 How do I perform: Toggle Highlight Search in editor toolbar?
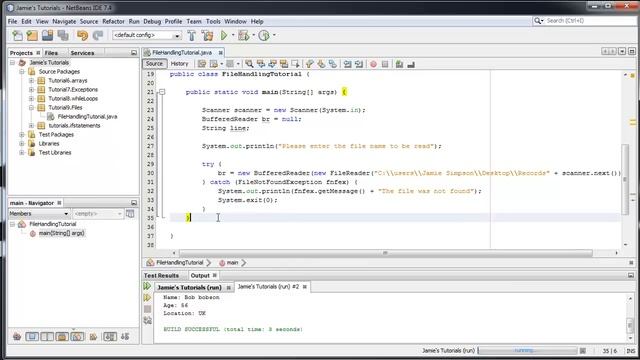point(284,64)
